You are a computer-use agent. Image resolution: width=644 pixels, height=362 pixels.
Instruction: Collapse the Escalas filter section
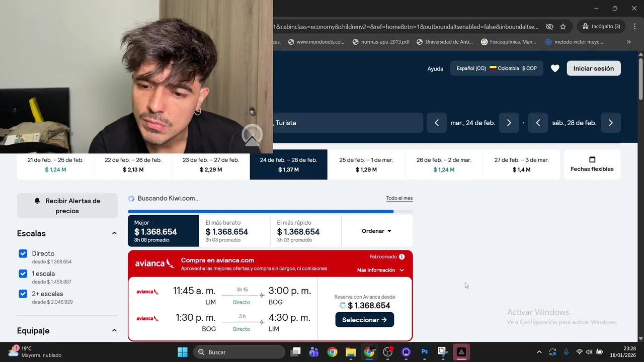click(x=114, y=233)
